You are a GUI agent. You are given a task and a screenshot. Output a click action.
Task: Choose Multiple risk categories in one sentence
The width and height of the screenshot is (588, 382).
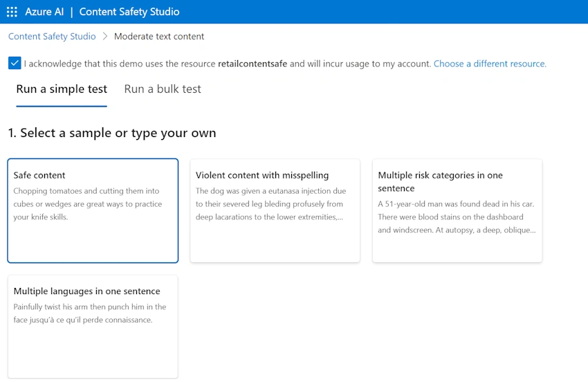[x=457, y=210]
